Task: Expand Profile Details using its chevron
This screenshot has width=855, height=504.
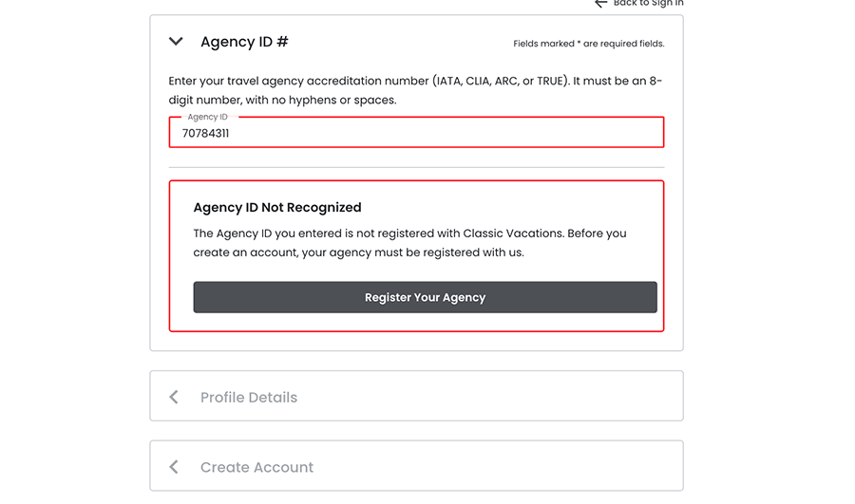Action: click(x=174, y=397)
